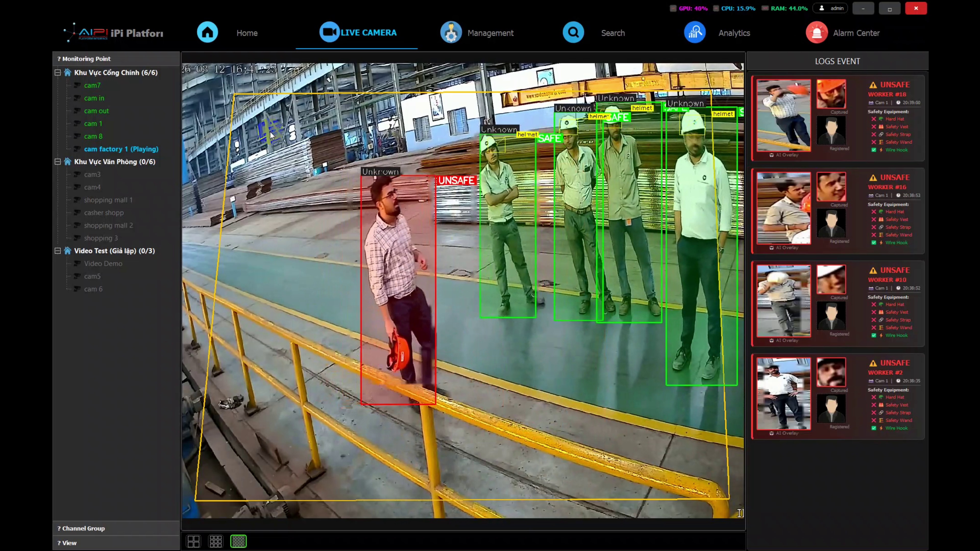Expand the Channel Group panel

pos(116,528)
